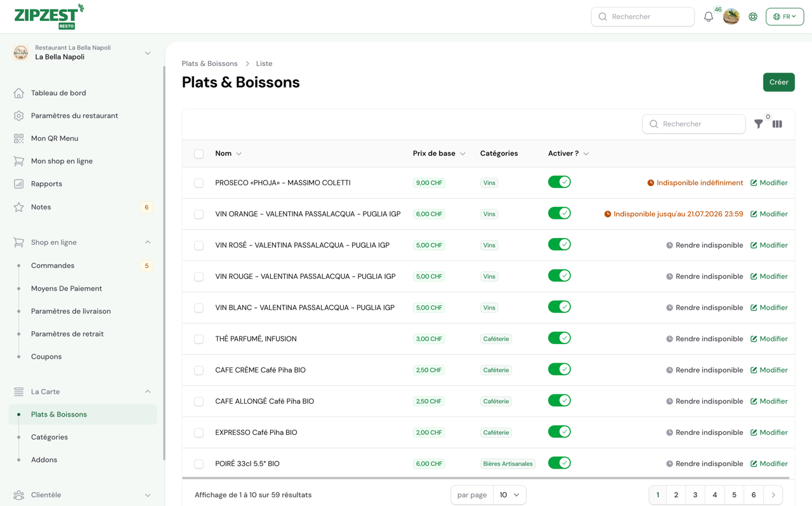
Task: Click Indisponible jusqu'au 21.07.2026 link
Action: point(673,214)
